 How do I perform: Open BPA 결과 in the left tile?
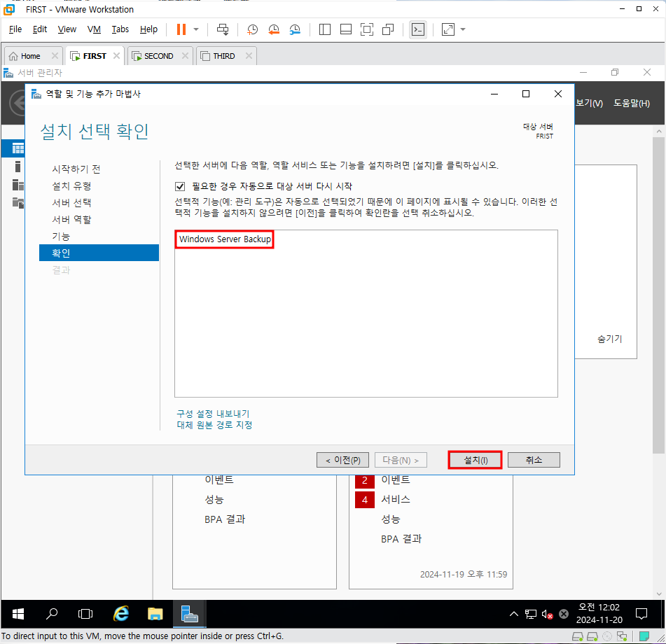(225, 519)
